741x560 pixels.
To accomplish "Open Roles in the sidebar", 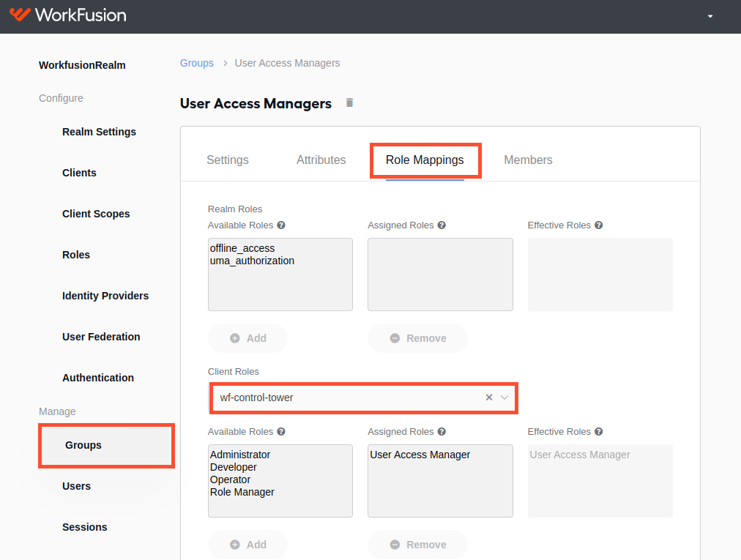I will [x=76, y=255].
